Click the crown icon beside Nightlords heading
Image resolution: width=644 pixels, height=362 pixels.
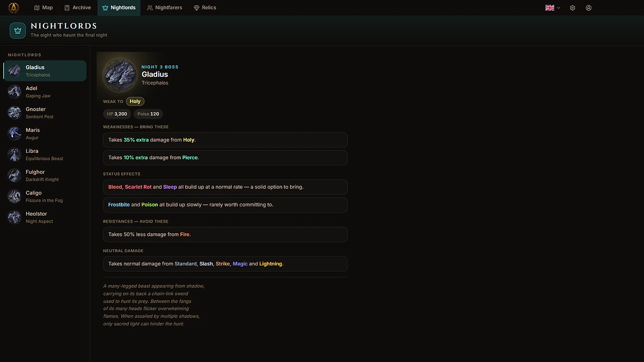pyautogui.click(x=18, y=30)
